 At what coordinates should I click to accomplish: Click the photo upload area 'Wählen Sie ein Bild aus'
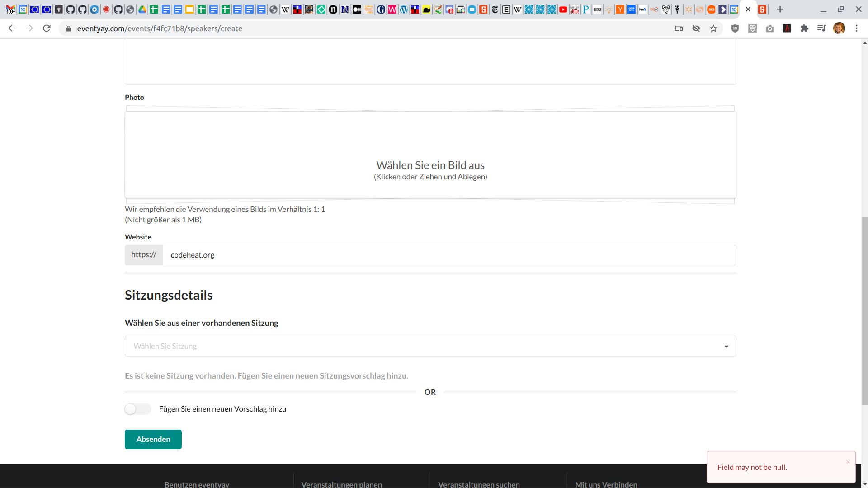(429, 165)
